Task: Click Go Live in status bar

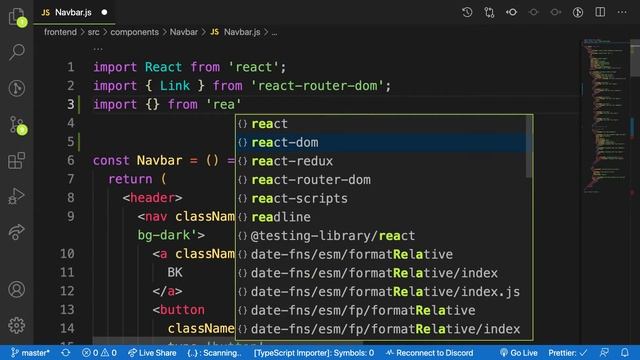Action: [518, 353]
